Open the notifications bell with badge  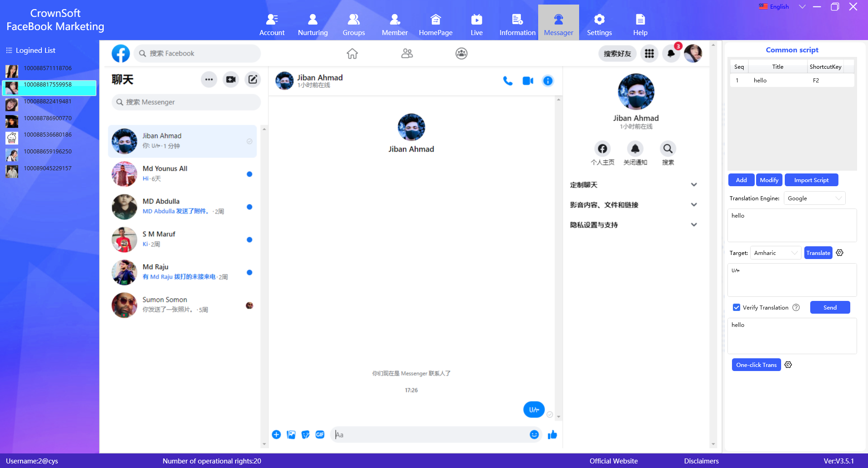[x=671, y=53]
